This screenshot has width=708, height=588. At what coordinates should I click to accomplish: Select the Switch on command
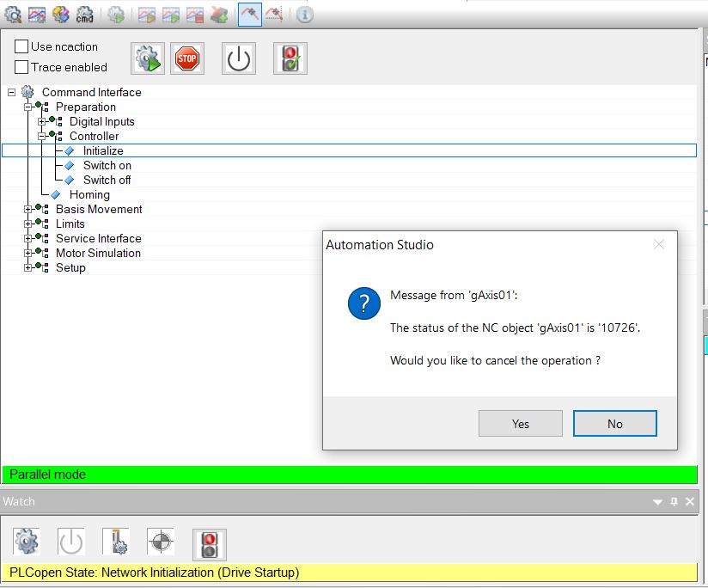point(107,165)
